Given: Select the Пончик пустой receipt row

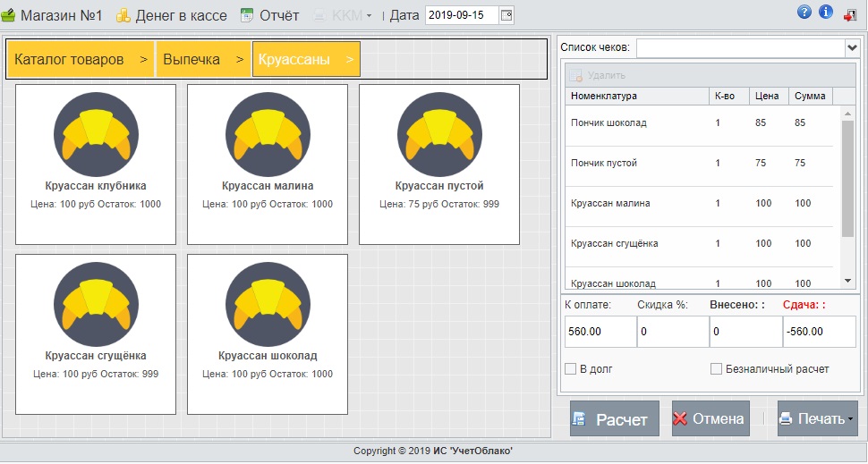Looking at the screenshot, I should pos(699,166).
